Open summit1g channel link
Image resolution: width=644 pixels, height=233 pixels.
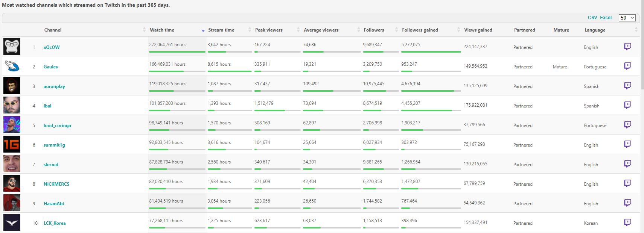(x=54, y=145)
